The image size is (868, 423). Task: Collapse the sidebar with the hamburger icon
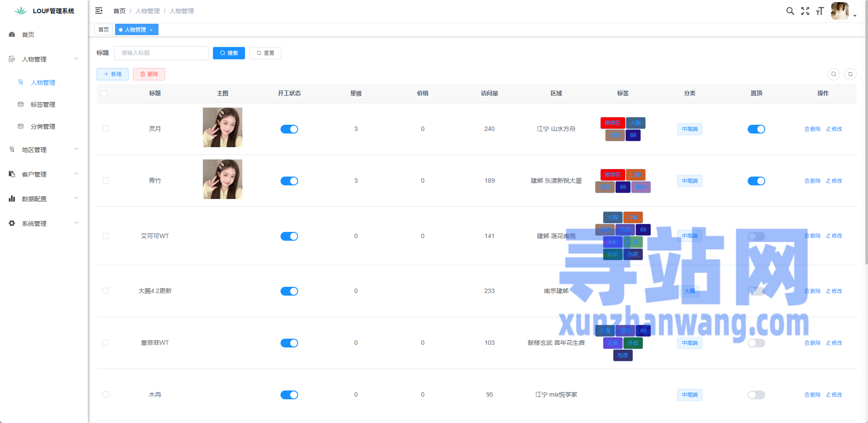99,11
